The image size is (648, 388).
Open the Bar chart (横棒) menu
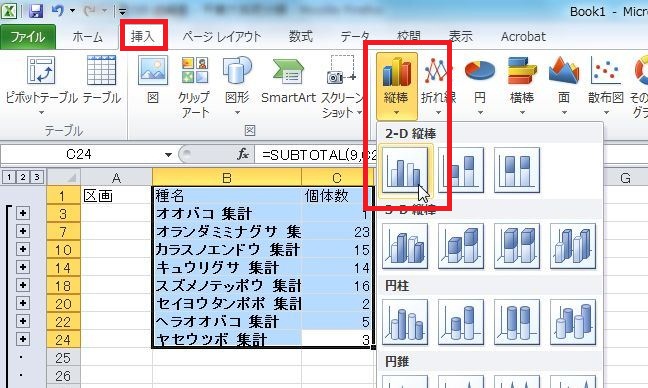(522, 86)
